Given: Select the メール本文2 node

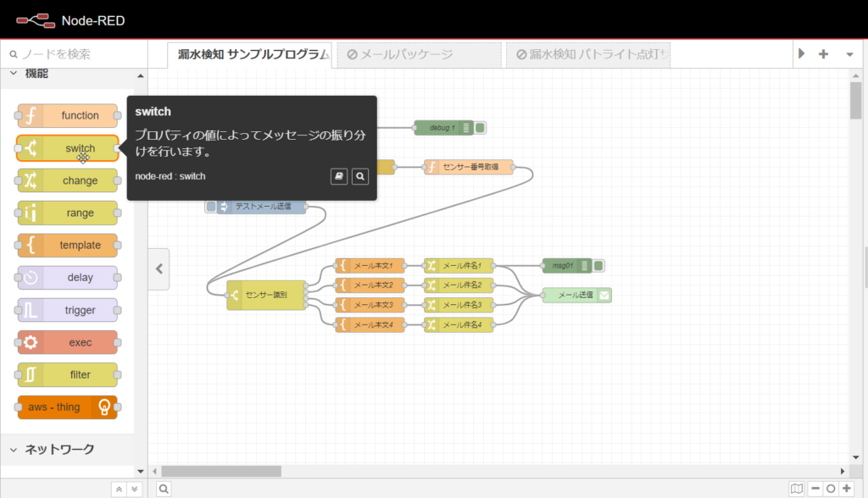Looking at the screenshot, I should [370, 285].
